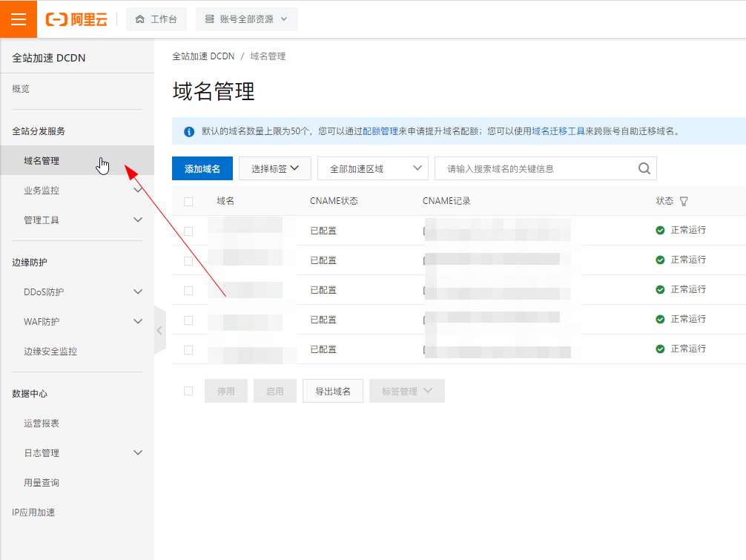
Task: Click the search magnifier icon
Action: [x=644, y=168]
